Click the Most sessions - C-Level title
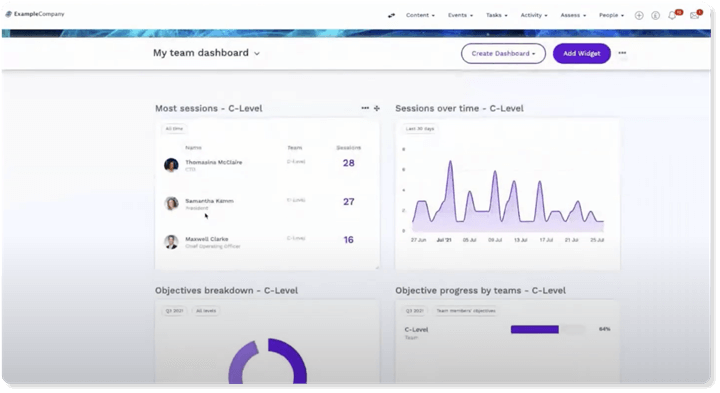 pos(208,108)
